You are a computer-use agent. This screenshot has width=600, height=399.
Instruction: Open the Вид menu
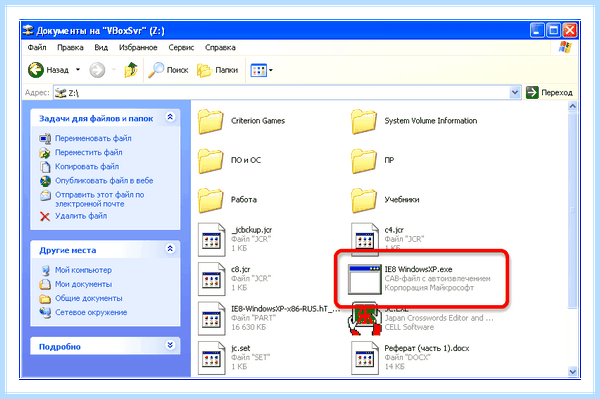(101, 47)
